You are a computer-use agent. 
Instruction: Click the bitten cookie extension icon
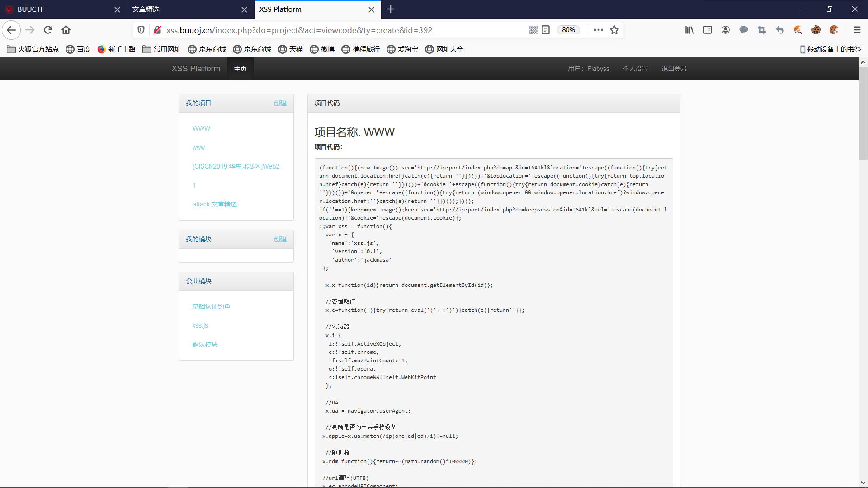834,30
